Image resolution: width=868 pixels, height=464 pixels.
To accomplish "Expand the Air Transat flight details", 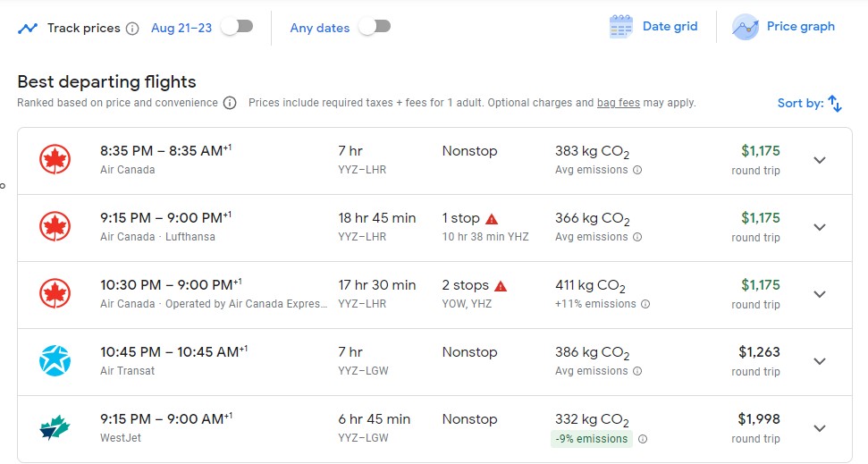I will point(820,361).
